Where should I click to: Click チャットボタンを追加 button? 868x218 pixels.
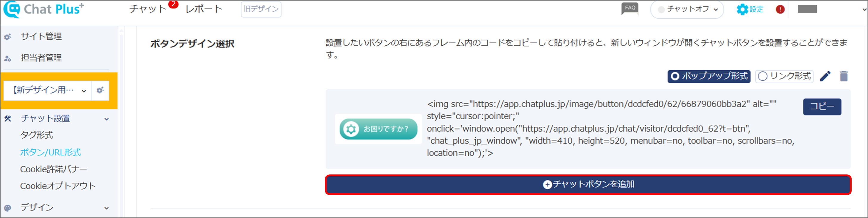[588, 185]
